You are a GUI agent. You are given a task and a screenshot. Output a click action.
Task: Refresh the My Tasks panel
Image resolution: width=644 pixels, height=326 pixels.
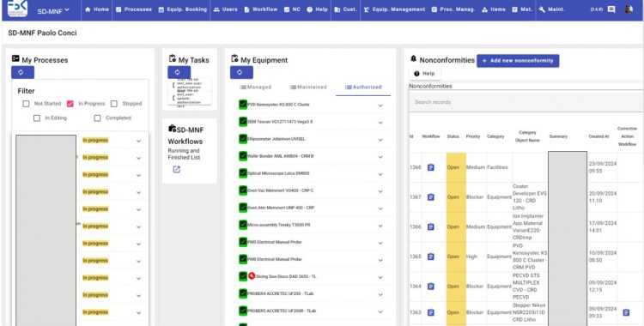click(179, 72)
